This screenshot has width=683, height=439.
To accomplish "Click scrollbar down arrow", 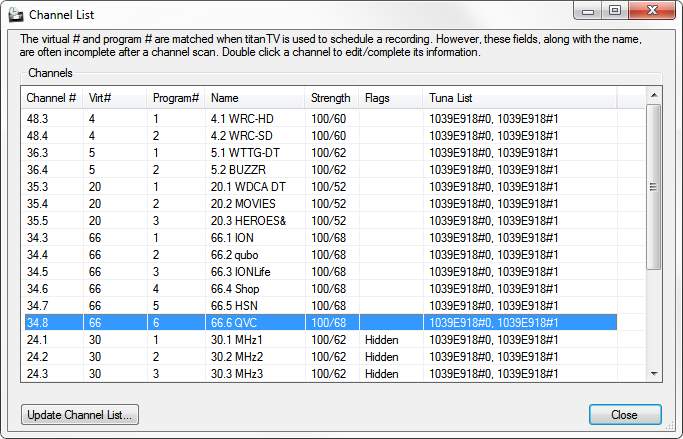I will [x=654, y=374].
